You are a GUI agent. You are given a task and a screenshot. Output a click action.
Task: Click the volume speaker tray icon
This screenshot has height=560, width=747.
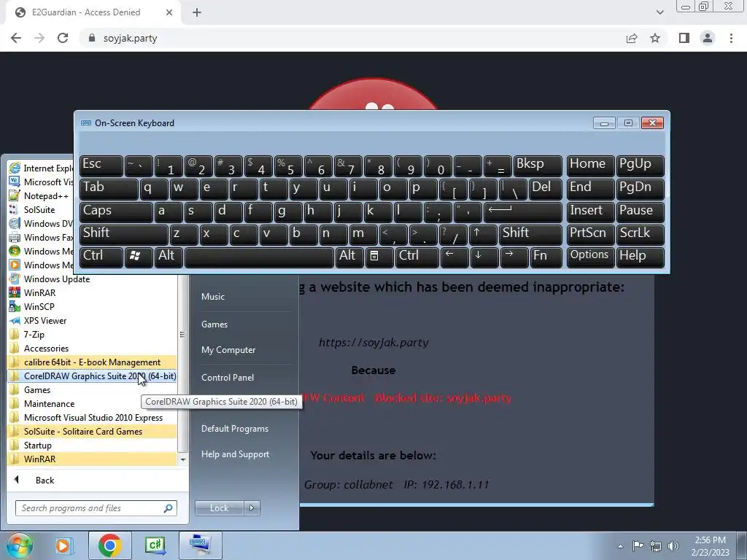673,545
